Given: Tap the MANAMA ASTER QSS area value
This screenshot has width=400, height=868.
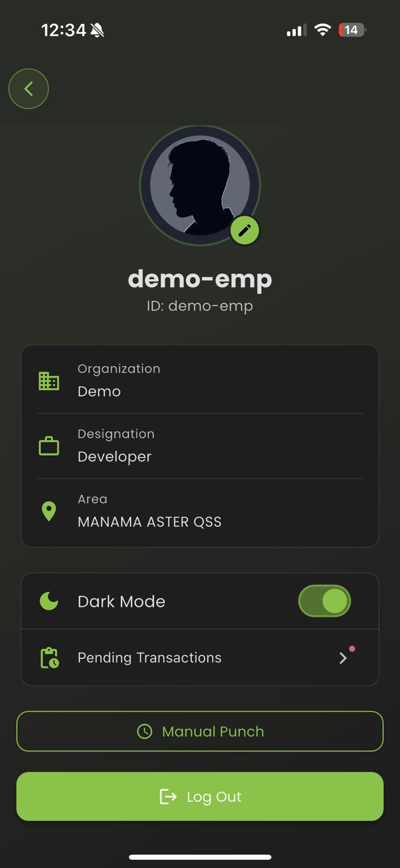Looking at the screenshot, I should (x=150, y=522).
